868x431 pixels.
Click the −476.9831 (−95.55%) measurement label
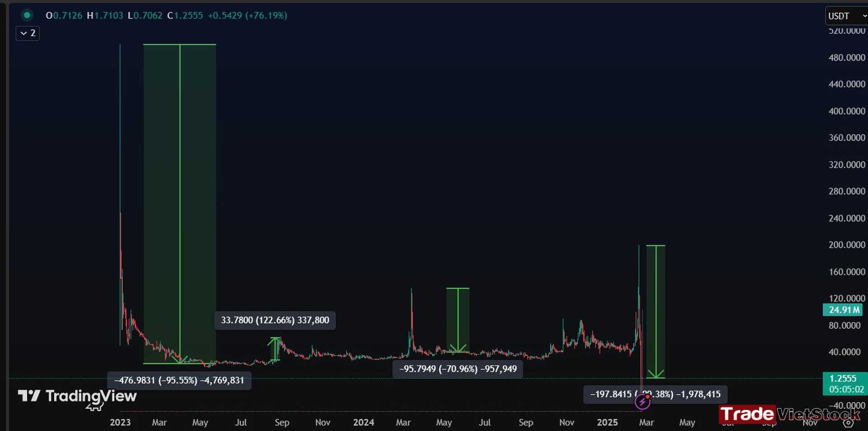click(x=179, y=380)
